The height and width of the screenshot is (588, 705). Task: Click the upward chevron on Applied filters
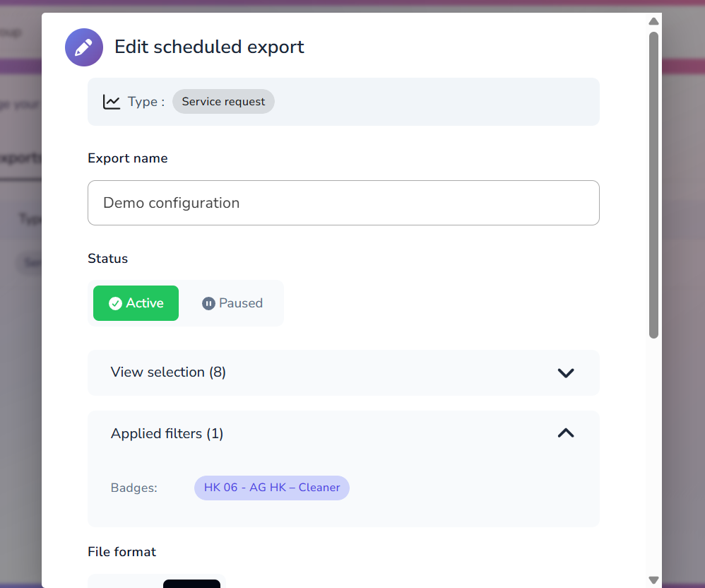tap(565, 433)
